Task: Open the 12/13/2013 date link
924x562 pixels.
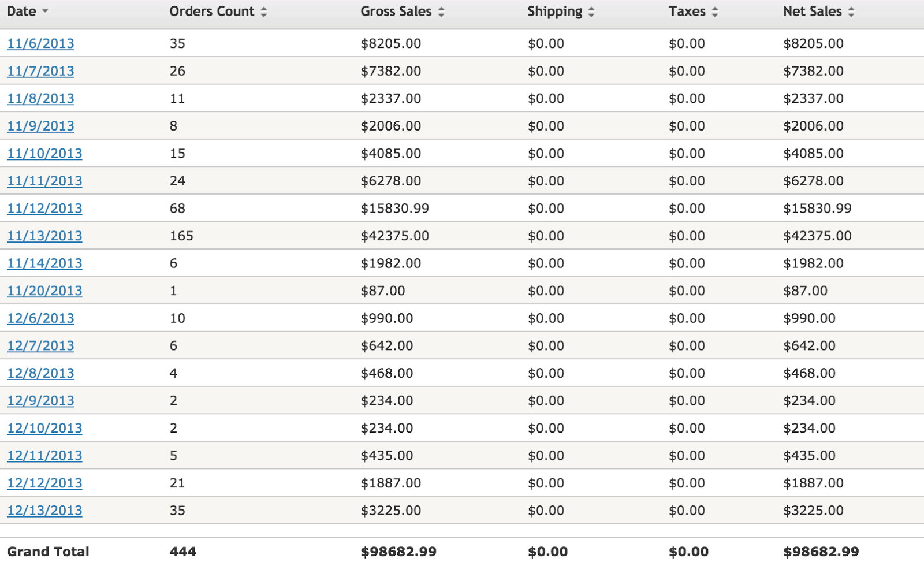Action: coord(44,511)
